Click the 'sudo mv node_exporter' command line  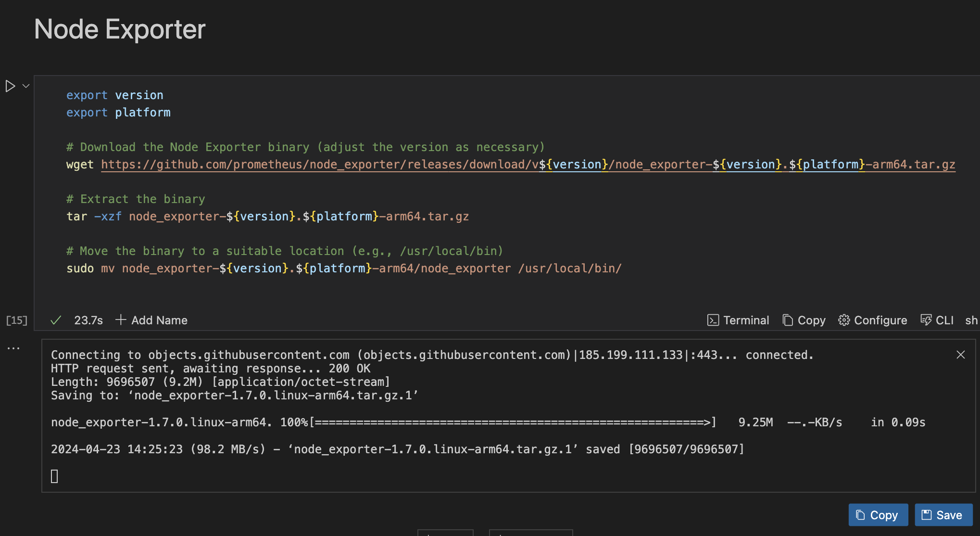coord(344,268)
